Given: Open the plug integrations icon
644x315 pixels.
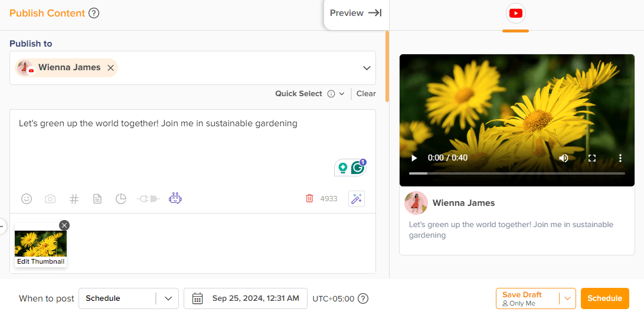Looking at the screenshot, I should 148,199.
